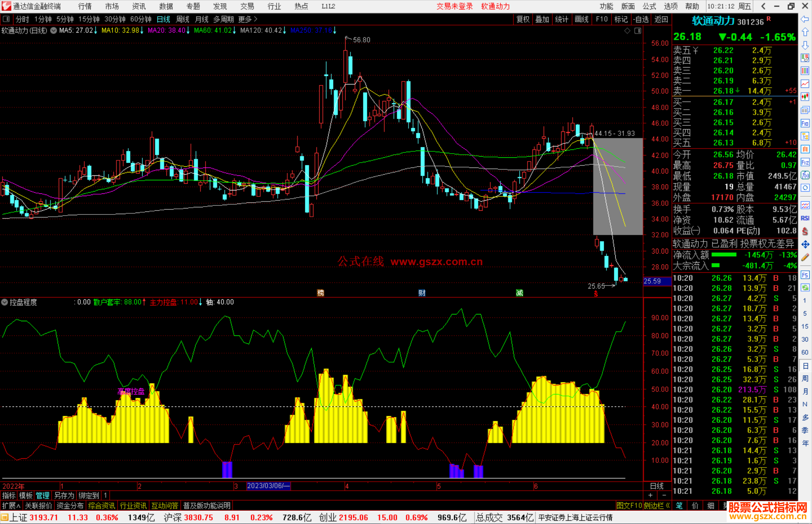Viewport: 812px width, 524px height.
Task: Click the 复权 button above the chart
Action: pyautogui.click(x=523, y=19)
